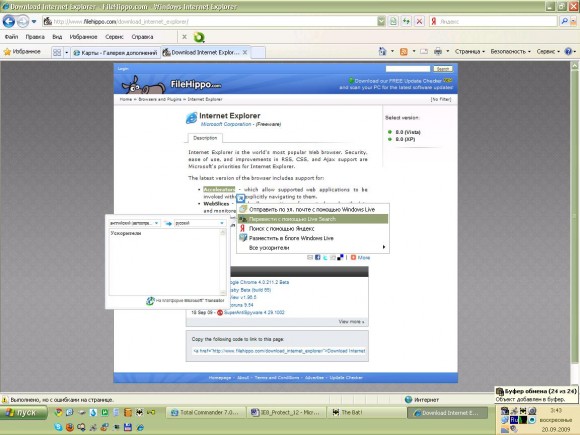
Task: Click the magnifier search icon
Action: [564, 21]
